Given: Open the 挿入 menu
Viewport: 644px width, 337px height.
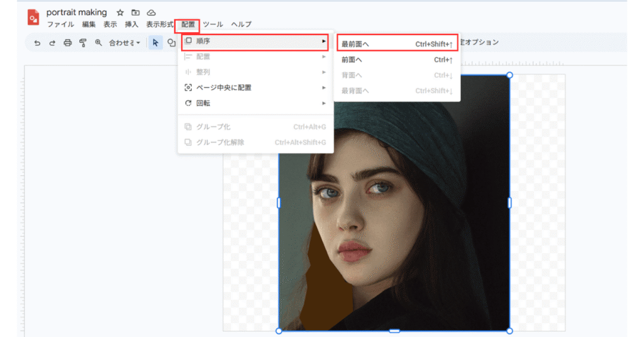Looking at the screenshot, I should 131,25.
